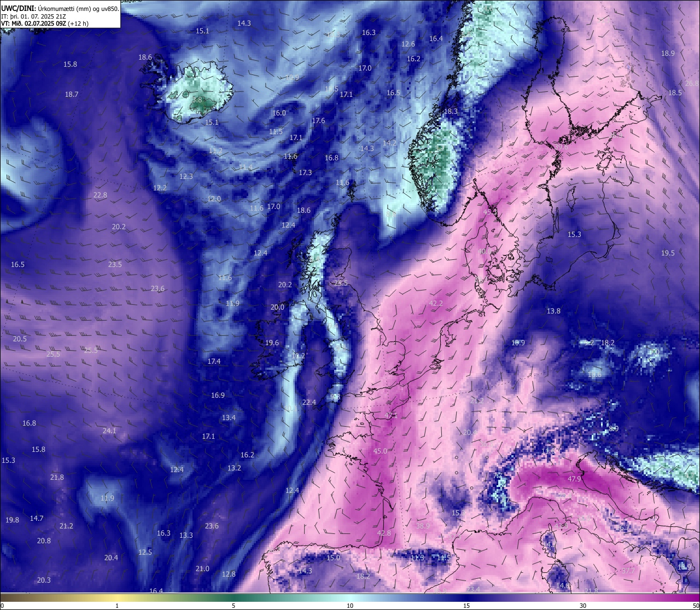Click the 13.3 value on the map
The width and height of the screenshot is (700, 610).
point(186,535)
